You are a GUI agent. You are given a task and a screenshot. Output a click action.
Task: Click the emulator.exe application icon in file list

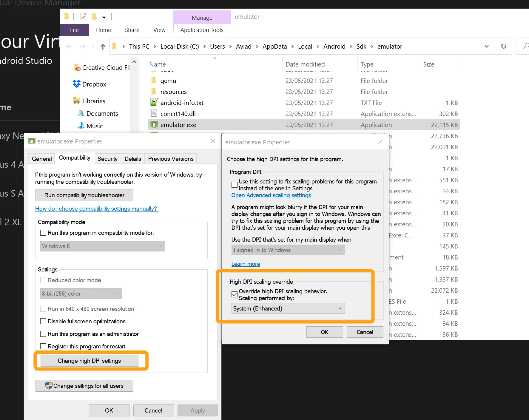pyautogui.click(x=154, y=125)
